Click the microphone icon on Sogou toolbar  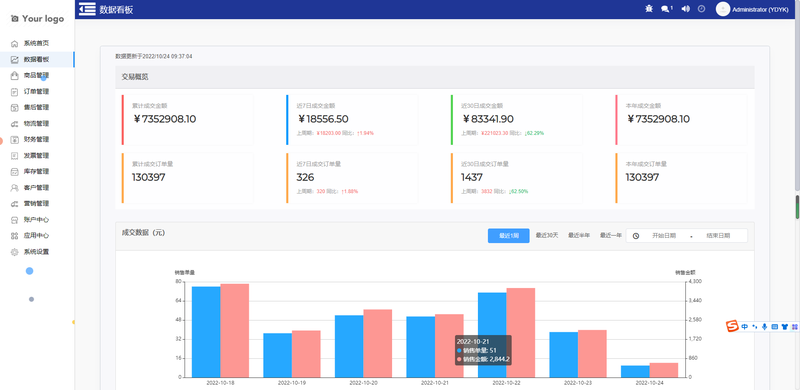(764, 327)
